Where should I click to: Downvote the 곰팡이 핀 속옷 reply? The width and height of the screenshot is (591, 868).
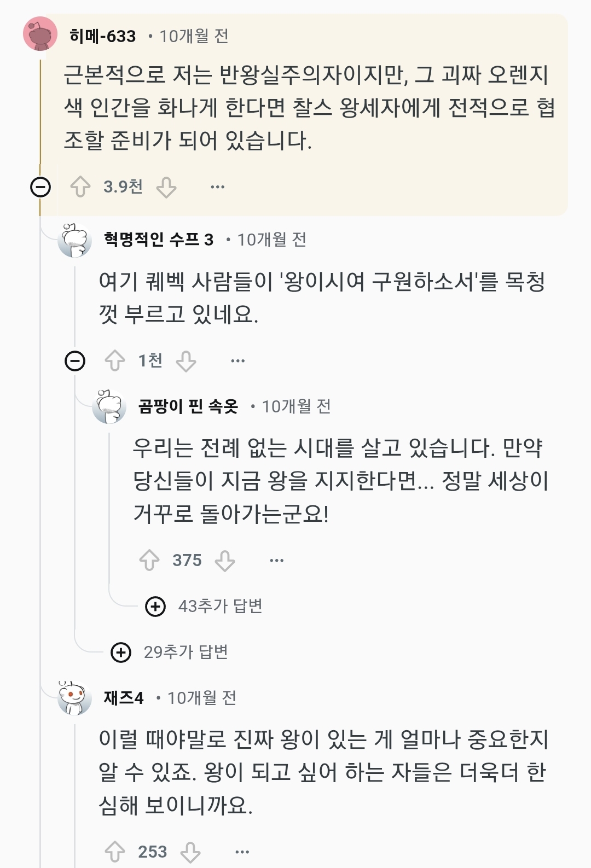click(x=225, y=561)
